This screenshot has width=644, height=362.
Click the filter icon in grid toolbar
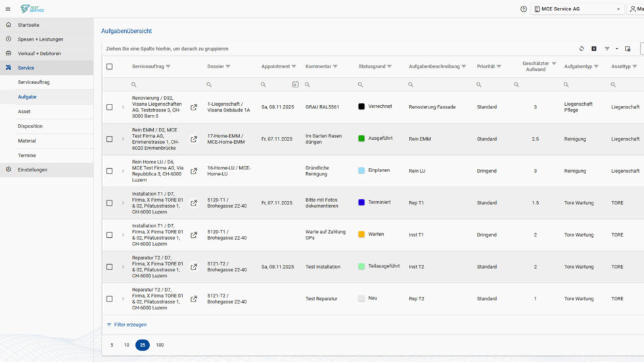[607, 49]
